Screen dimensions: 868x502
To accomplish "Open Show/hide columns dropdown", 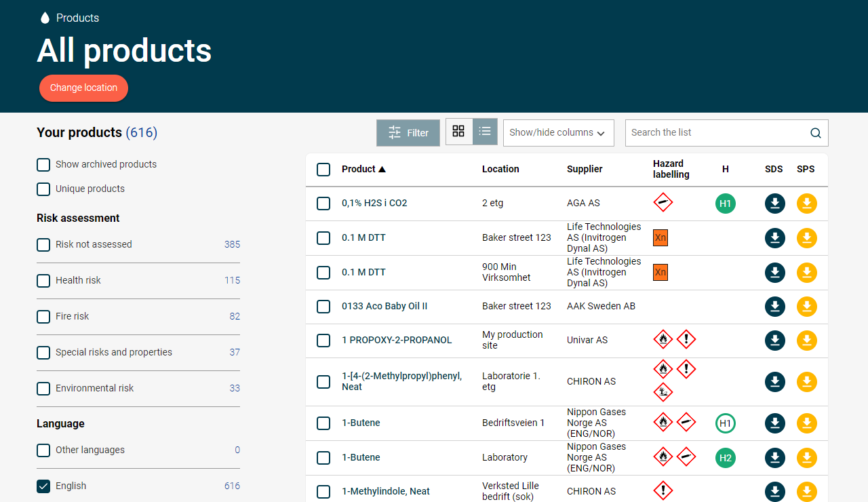I will 559,133.
